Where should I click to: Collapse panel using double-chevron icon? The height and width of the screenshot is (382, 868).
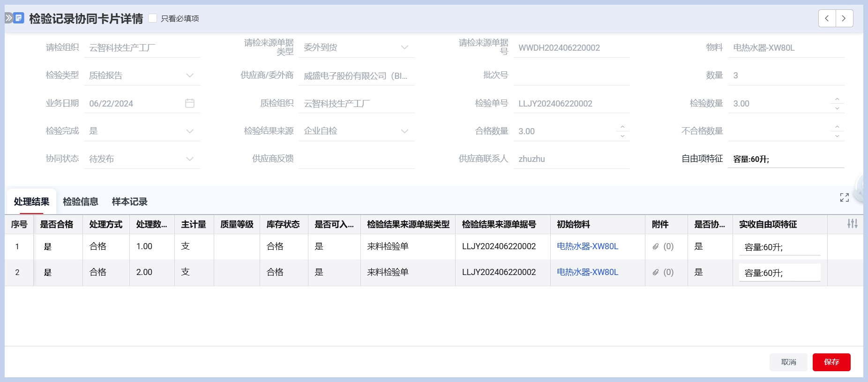(x=9, y=18)
